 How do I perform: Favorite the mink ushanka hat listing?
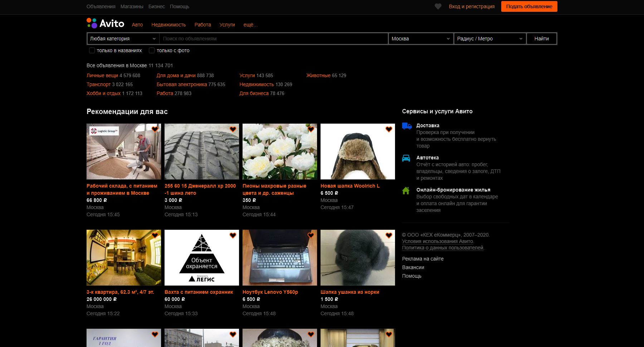(389, 236)
